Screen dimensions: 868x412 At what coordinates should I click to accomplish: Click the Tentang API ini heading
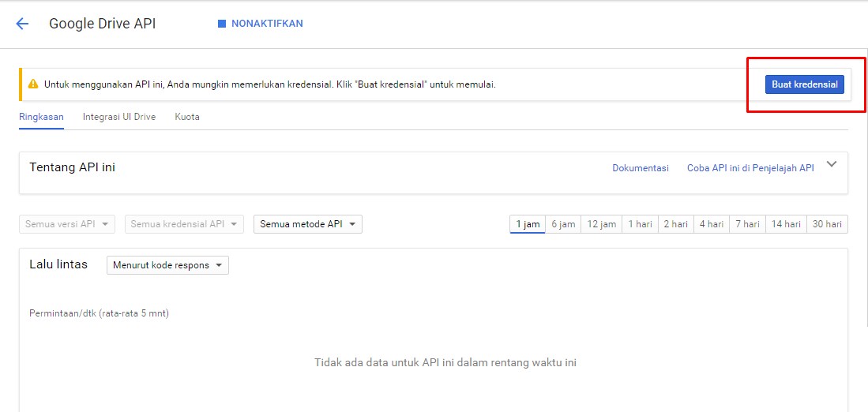click(72, 167)
